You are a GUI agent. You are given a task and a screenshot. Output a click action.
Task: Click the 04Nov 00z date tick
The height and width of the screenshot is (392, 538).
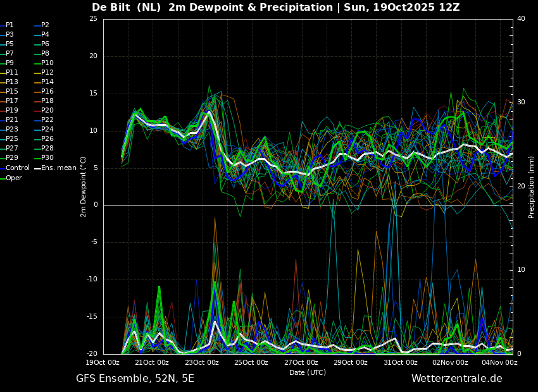click(x=500, y=362)
